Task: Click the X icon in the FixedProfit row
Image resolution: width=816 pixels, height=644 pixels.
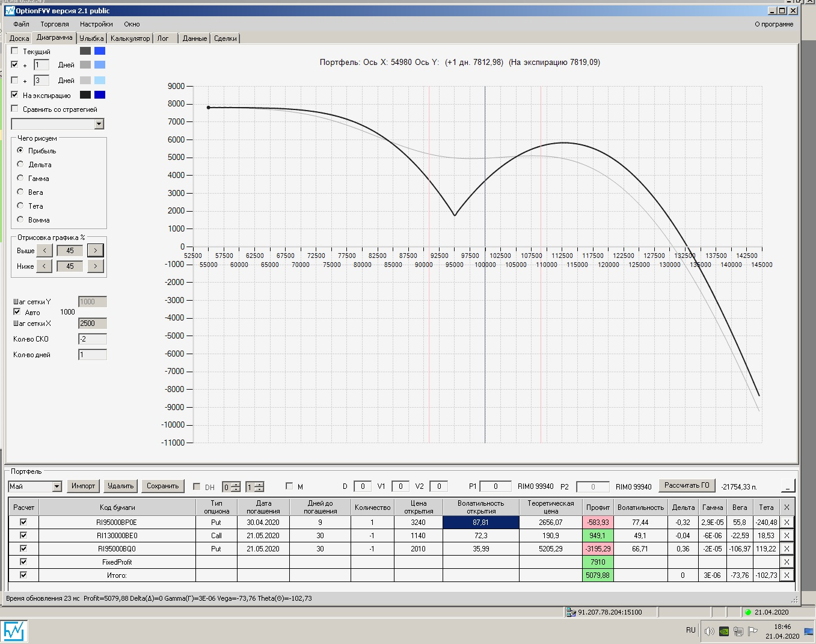Action: [787, 562]
